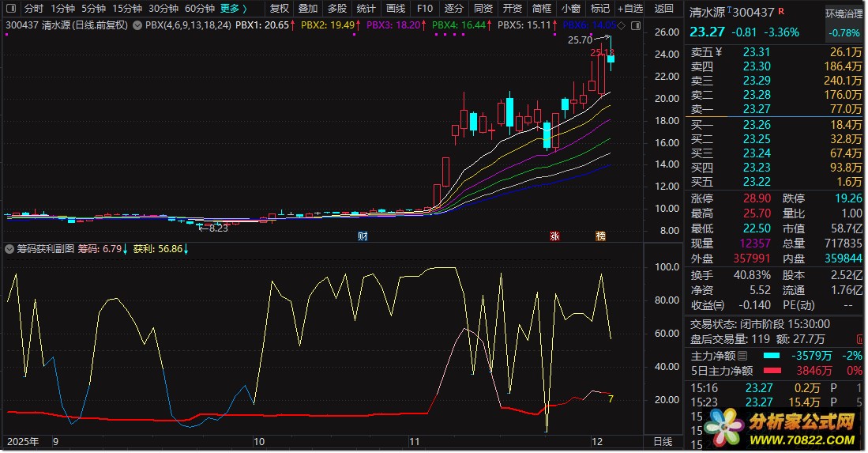Screen dimensions: 868x453
Task: Switch to 60分钟 chart period
Action: 199,9
